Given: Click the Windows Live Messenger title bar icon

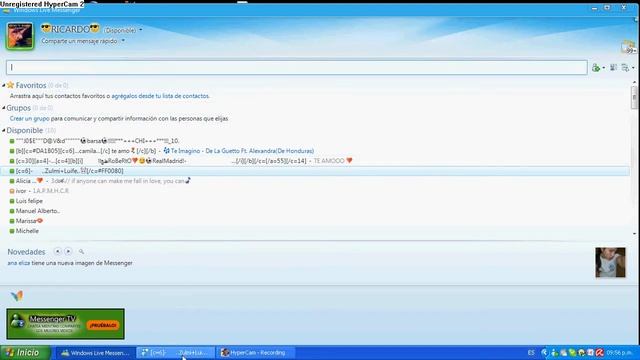Looking at the screenshot, I should click(6, 10).
